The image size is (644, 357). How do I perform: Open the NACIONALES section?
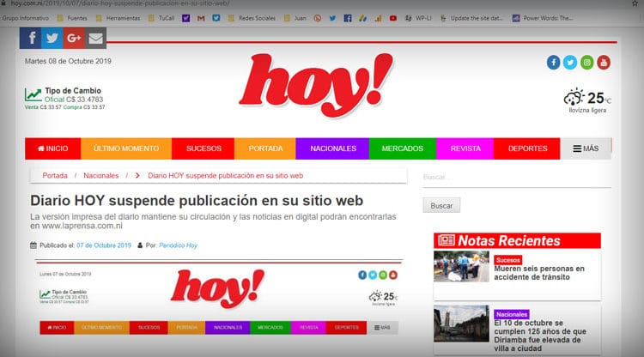pyautogui.click(x=332, y=148)
